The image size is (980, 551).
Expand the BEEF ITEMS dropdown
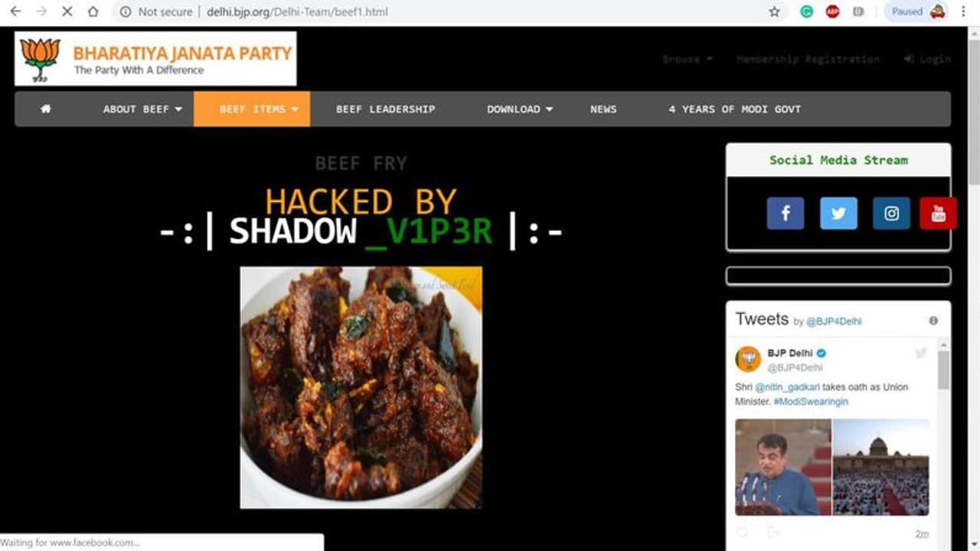coord(252,109)
